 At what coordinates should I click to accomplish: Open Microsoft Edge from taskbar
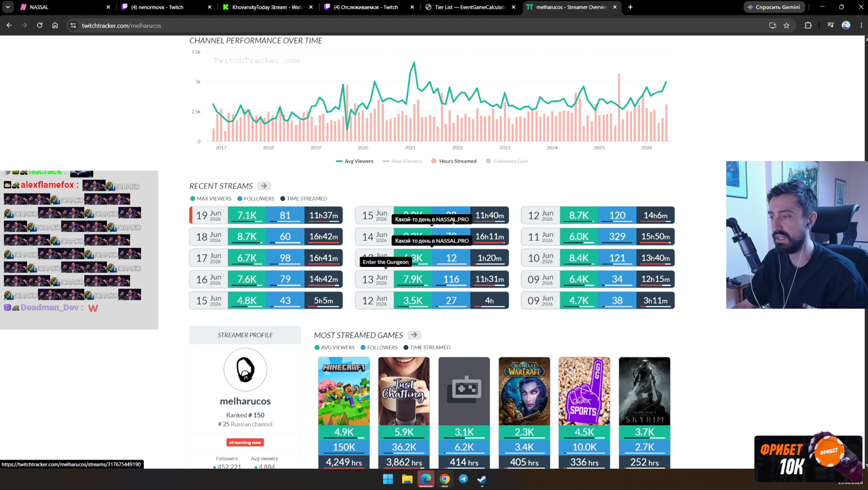click(426, 479)
